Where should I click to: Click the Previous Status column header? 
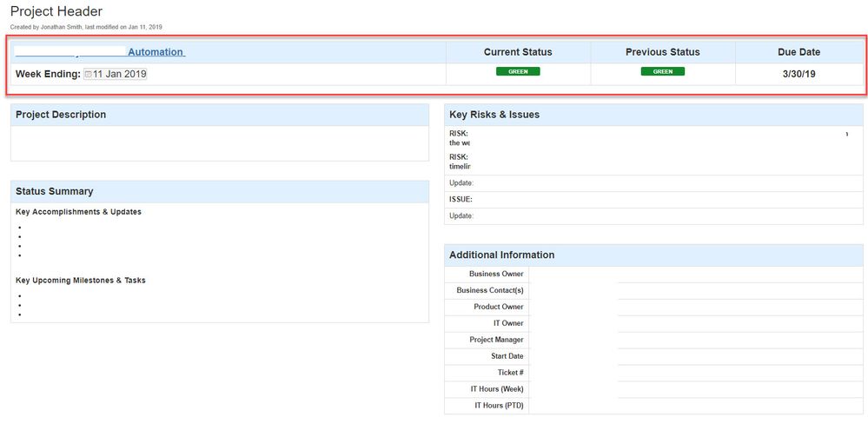coord(663,52)
